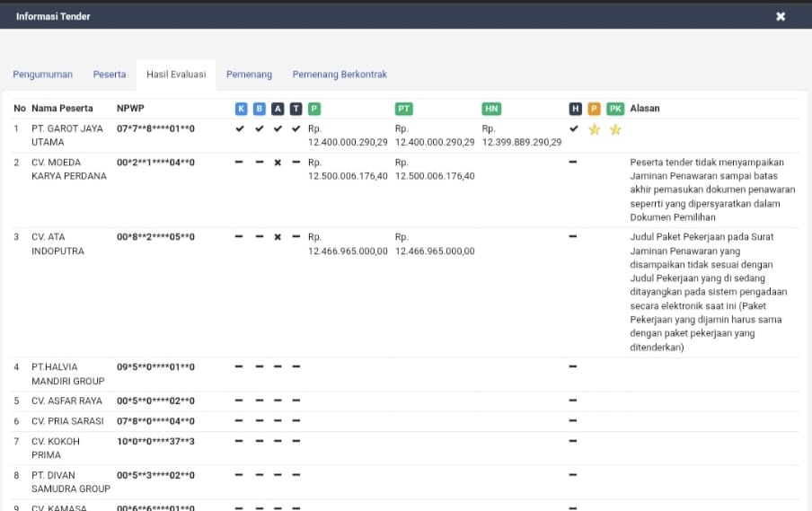Switch to the Pengumuman tab

tap(42, 74)
